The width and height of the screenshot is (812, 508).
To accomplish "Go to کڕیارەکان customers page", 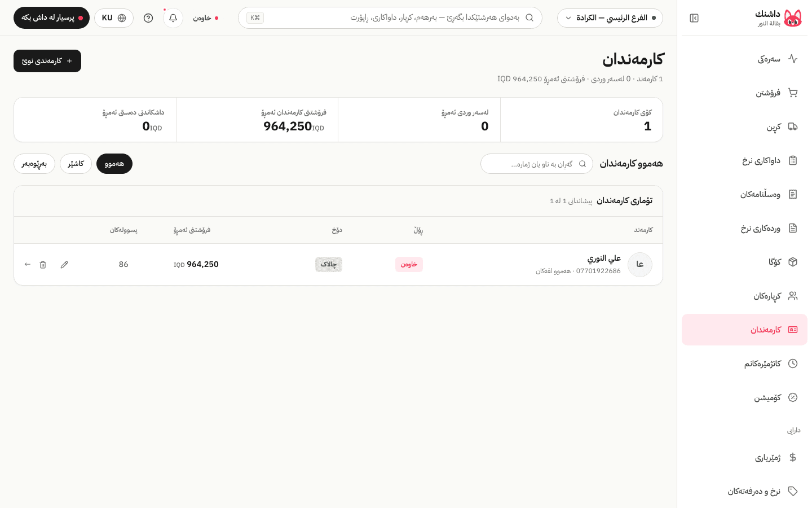I will (x=744, y=296).
